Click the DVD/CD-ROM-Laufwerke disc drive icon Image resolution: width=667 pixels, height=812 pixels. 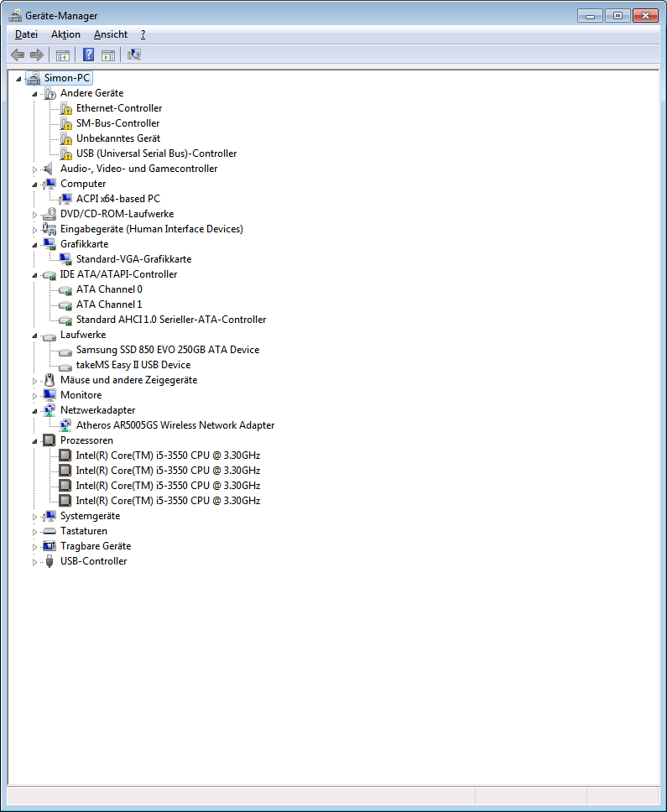pos(50,214)
